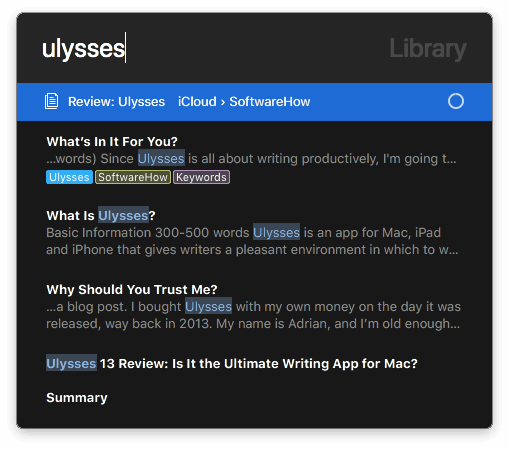Click the Library scope label

tap(428, 49)
